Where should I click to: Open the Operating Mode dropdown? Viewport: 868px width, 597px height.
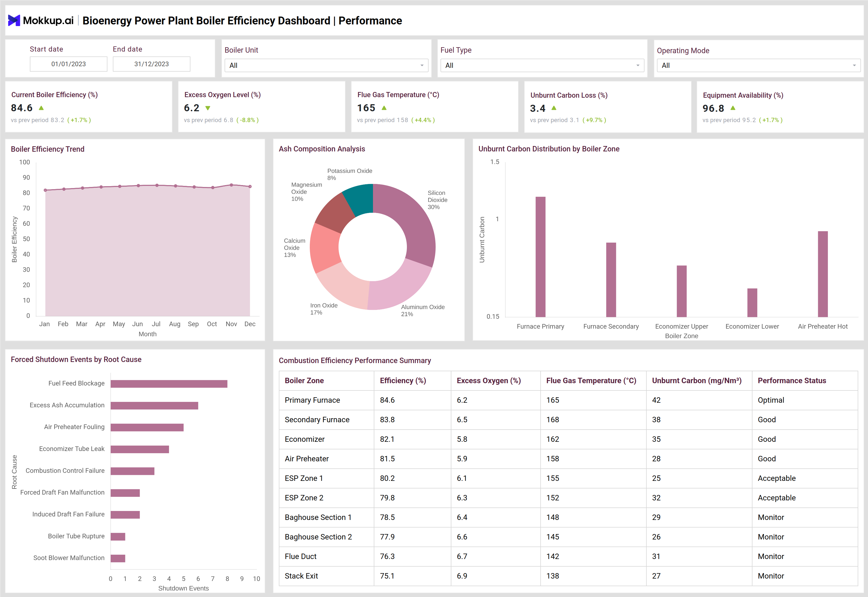[x=758, y=65]
